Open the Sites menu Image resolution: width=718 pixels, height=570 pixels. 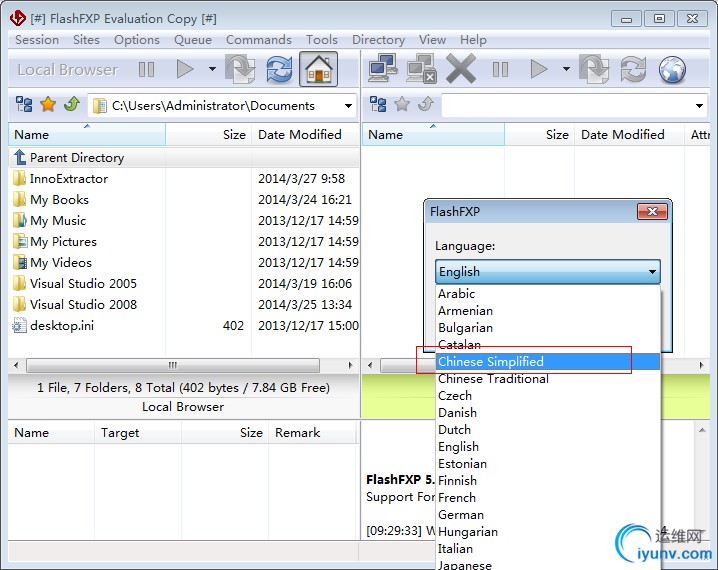click(86, 40)
